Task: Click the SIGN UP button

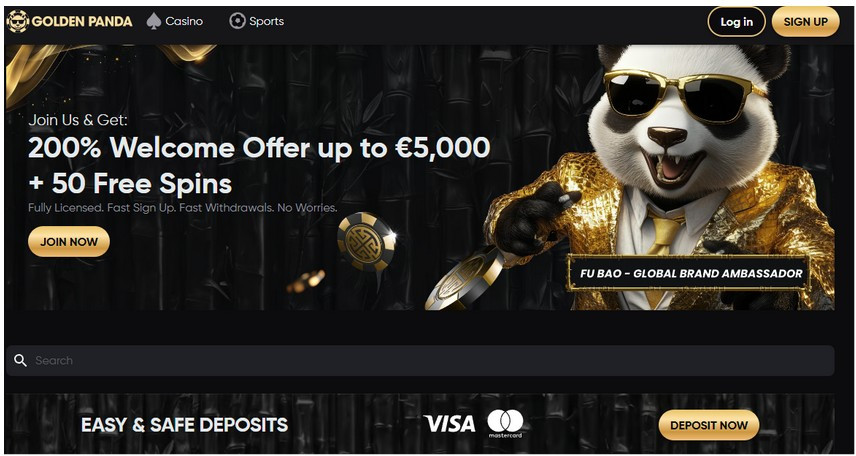Action: (805, 22)
